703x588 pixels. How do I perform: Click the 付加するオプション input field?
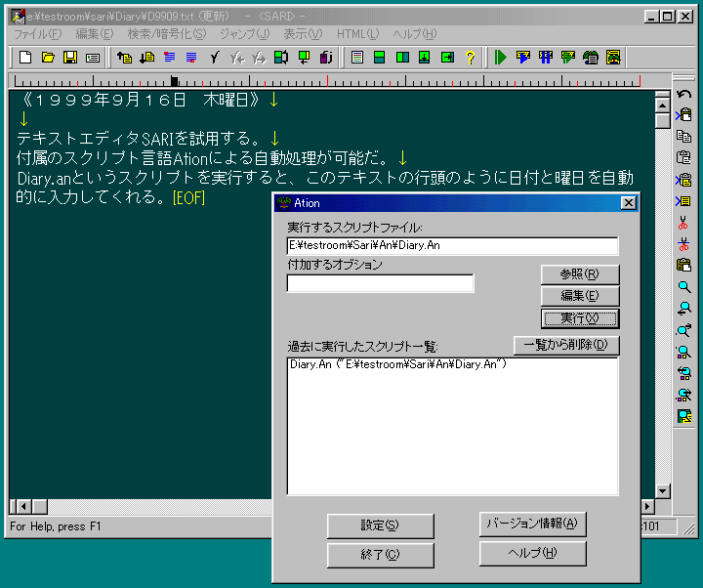click(380, 283)
